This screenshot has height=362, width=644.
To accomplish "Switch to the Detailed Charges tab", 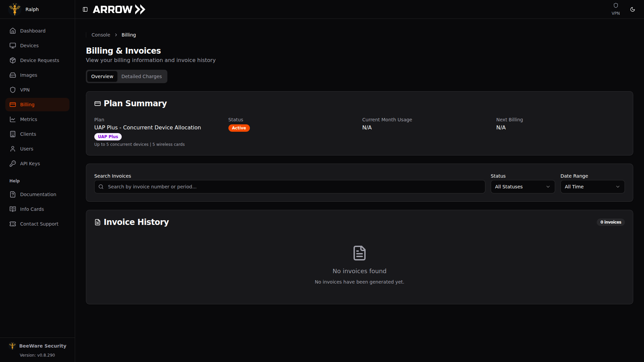I will 142,76.
